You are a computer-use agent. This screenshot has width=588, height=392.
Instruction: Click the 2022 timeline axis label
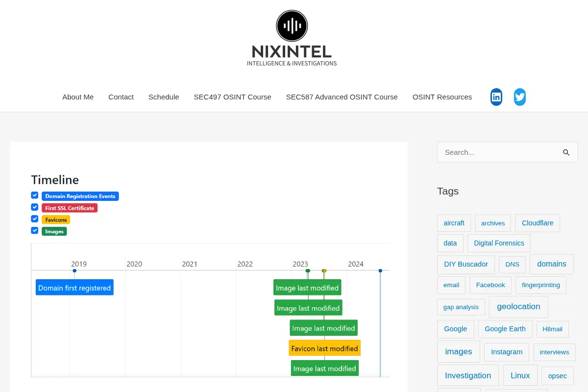(245, 264)
